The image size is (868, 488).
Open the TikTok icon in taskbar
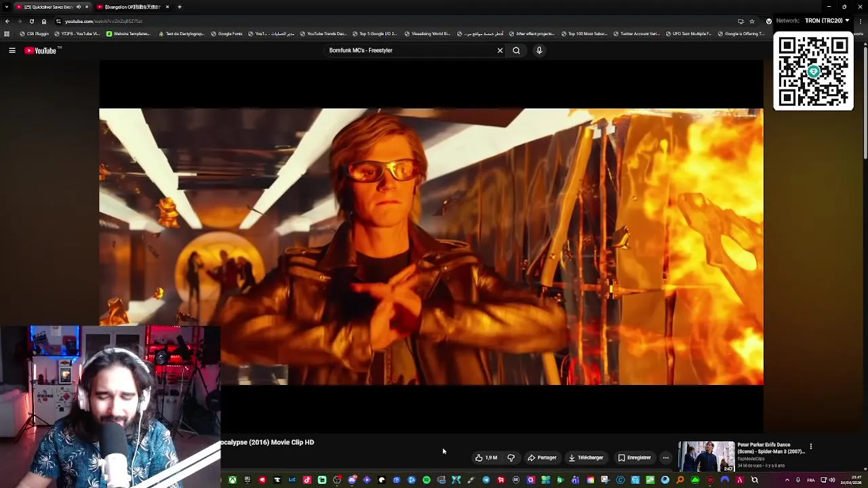click(x=307, y=480)
